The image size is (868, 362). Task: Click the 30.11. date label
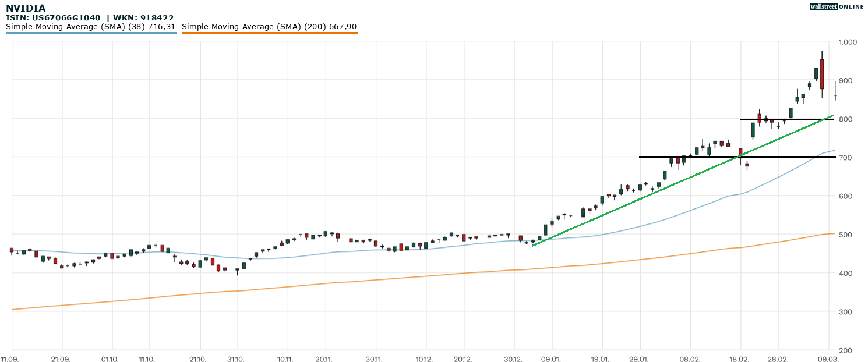click(375, 359)
